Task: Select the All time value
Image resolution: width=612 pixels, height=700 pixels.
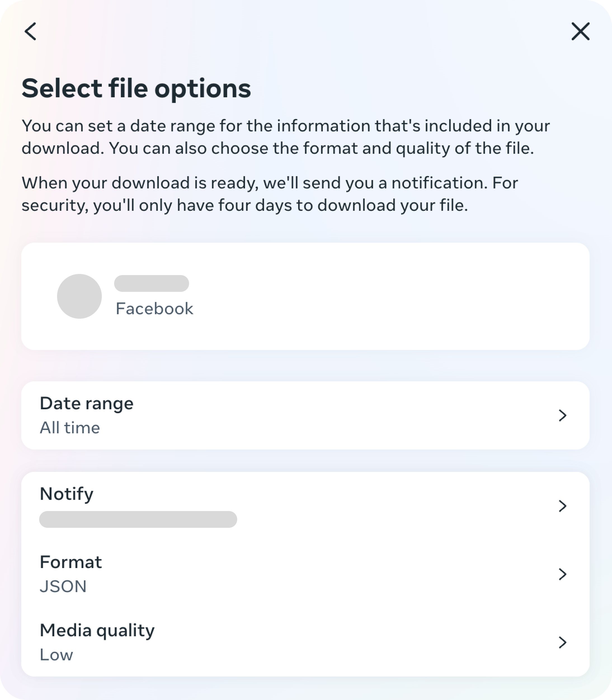Action: pyautogui.click(x=69, y=428)
